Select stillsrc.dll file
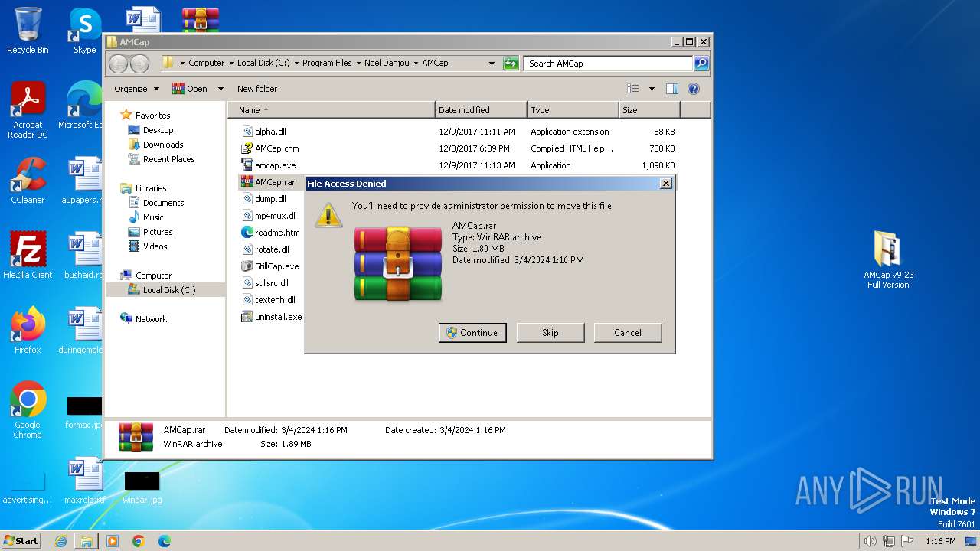The image size is (980, 551). (x=271, y=283)
